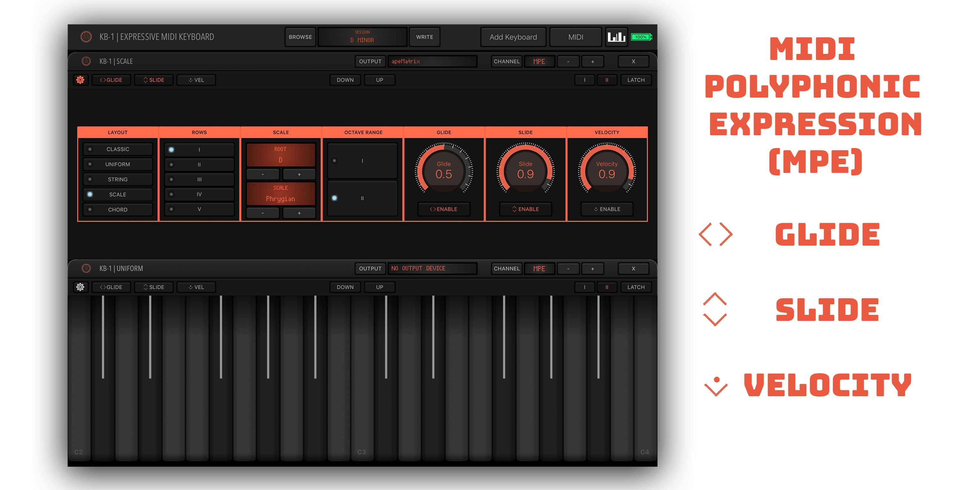Toggle SLIDE in the SCALE panel header
Viewport: 980px width, 490px height.
(154, 80)
